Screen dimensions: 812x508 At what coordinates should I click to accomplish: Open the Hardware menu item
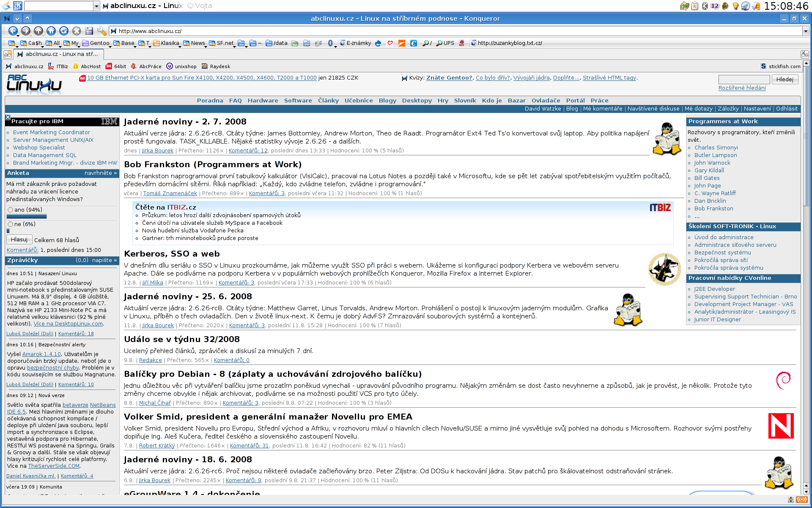coord(263,101)
